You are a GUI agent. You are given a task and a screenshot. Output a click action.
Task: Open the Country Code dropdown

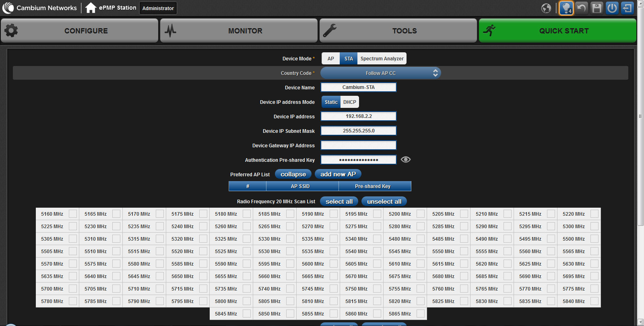click(x=380, y=73)
